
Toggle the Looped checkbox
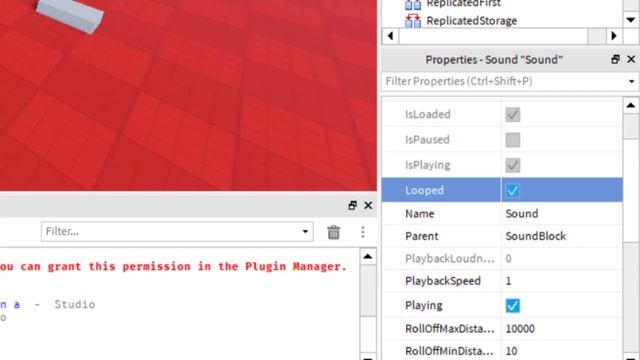point(513,191)
